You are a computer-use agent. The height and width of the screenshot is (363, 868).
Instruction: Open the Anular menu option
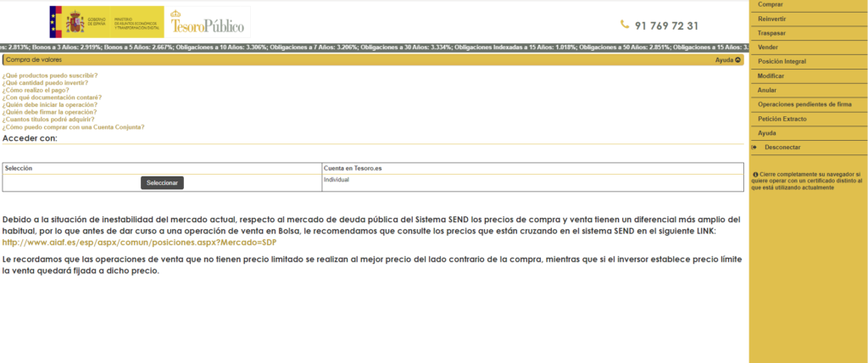766,91
